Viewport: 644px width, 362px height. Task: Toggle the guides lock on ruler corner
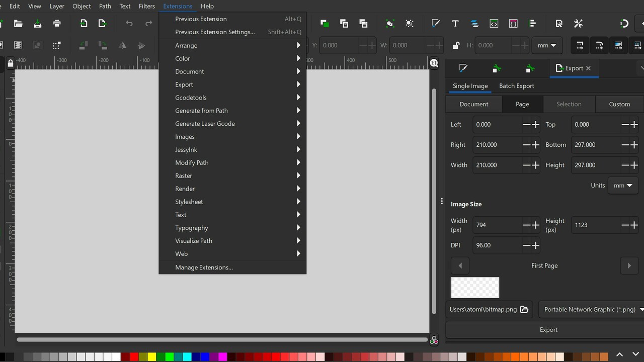click(x=10, y=63)
